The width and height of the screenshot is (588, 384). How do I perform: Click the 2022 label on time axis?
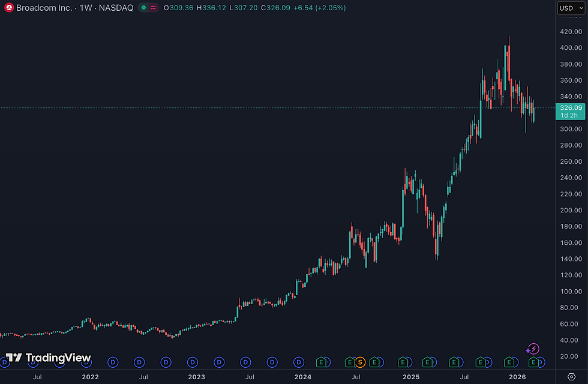(91, 377)
